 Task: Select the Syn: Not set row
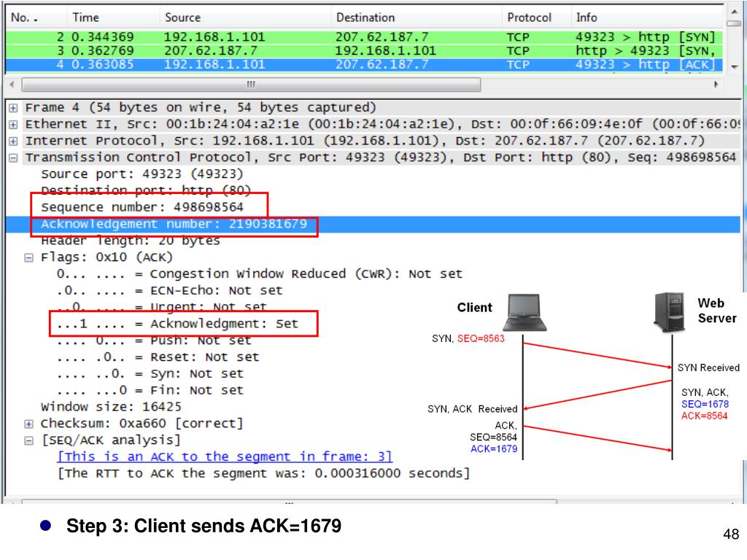click(x=150, y=374)
